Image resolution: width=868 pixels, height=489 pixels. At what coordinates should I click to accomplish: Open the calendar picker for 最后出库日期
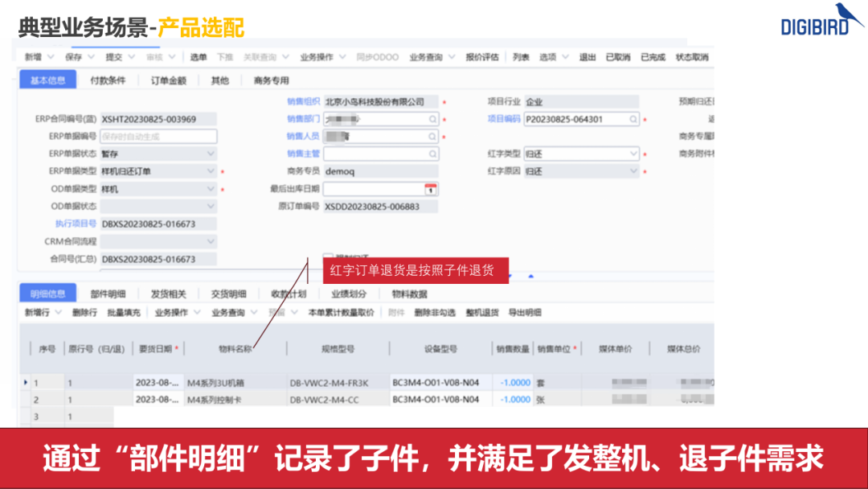pos(430,189)
